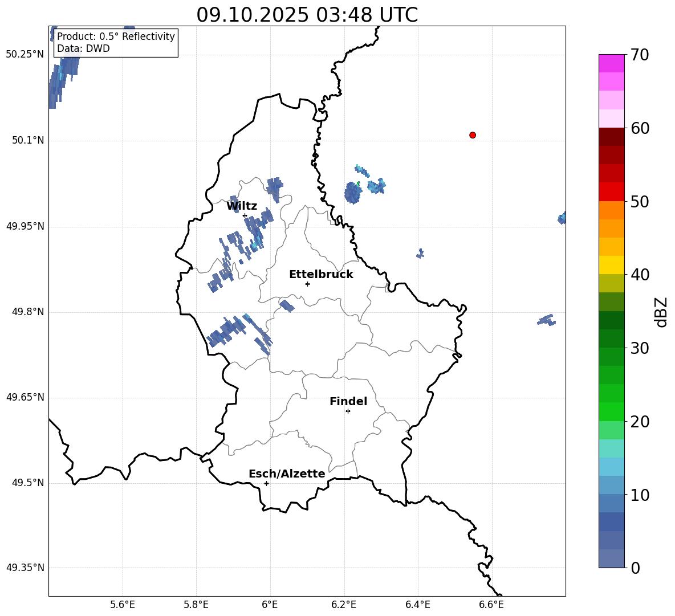
Task: Click the Findel city label
Action: pyautogui.click(x=348, y=401)
